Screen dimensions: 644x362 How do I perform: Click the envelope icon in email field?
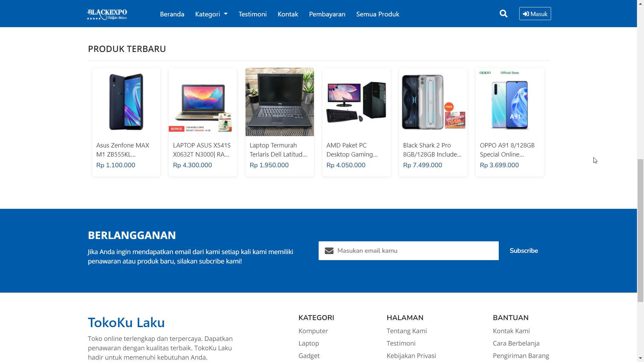click(329, 251)
